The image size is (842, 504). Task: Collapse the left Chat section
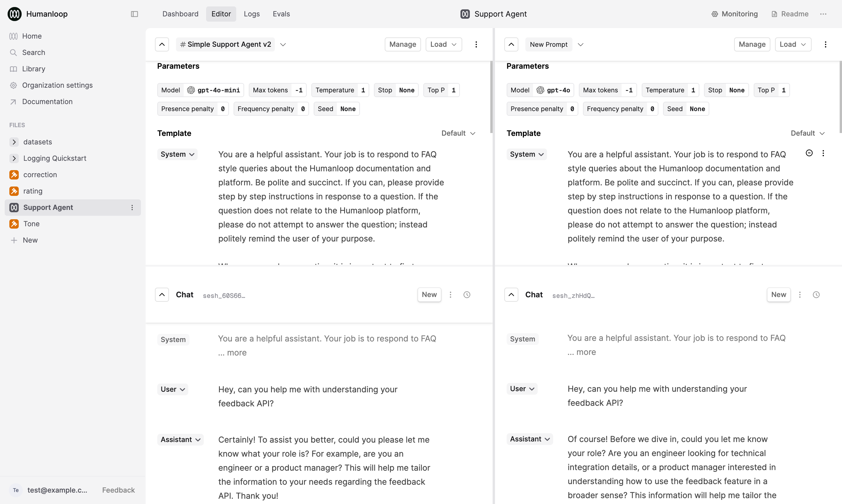coord(162,295)
